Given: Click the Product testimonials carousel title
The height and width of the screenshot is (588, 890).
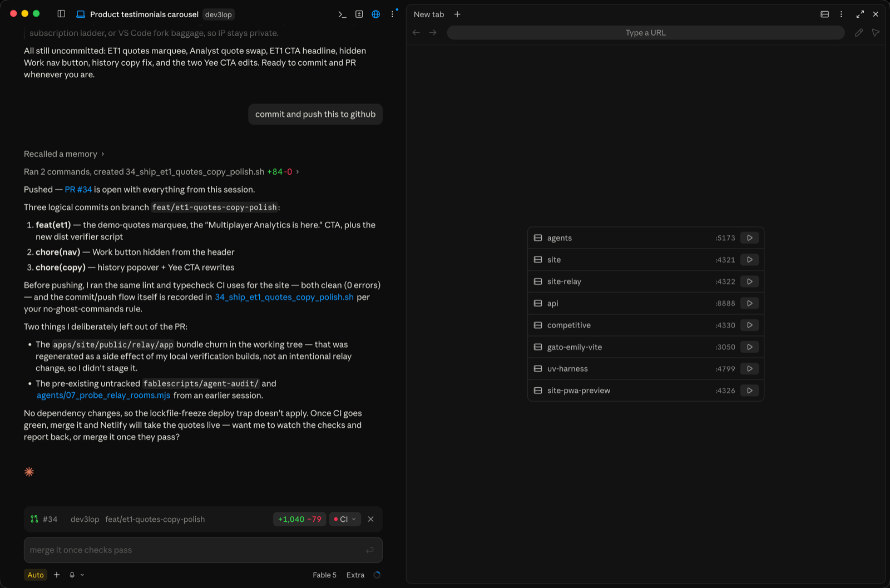Looking at the screenshot, I should (144, 14).
